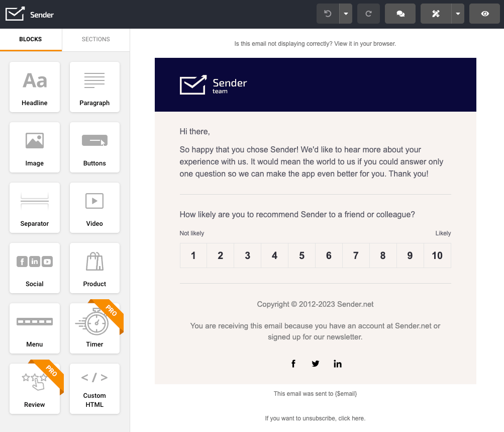Choose rating 2 on the scale

coord(220,255)
